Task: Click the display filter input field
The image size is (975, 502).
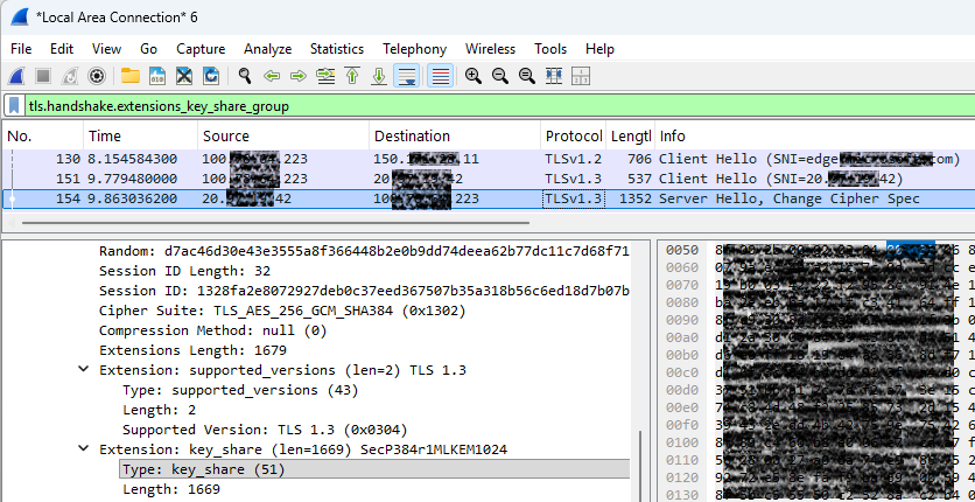Action: pyautogui.click(x=501, y=106)
